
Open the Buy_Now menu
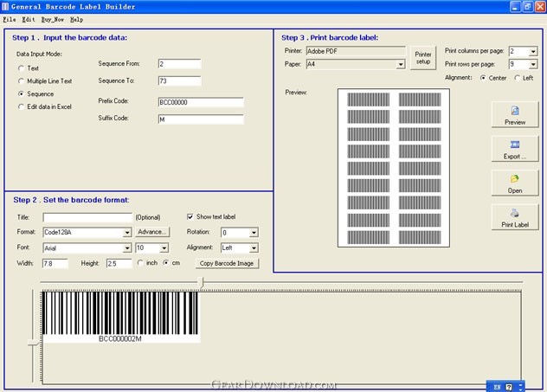pos(53,20)
